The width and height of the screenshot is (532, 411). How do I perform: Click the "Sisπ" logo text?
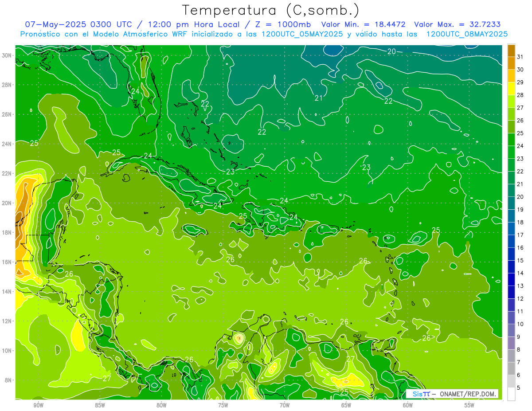pos(421,394)
